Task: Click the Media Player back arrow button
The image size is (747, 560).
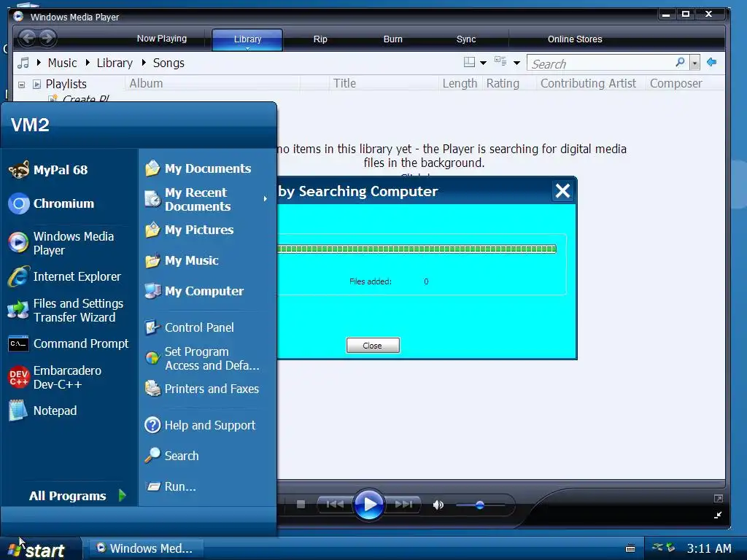Action: [x=28, y=38]
